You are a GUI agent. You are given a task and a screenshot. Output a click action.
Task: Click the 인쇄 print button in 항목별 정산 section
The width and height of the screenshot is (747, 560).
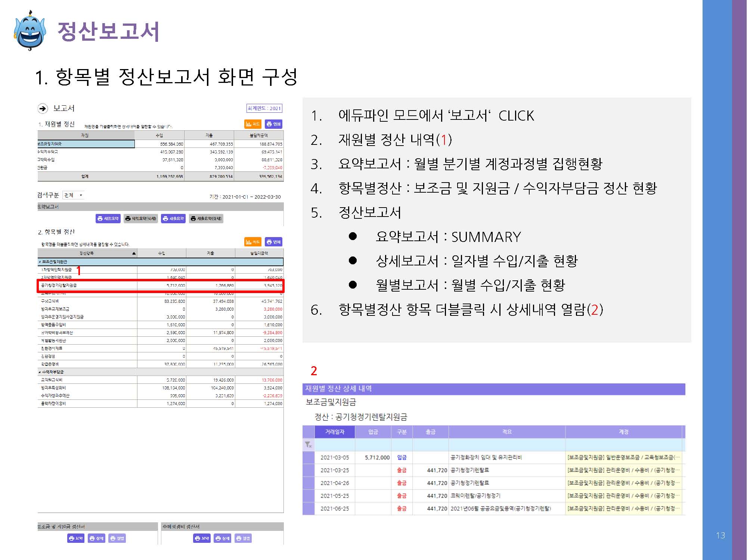tap(274, 242)
